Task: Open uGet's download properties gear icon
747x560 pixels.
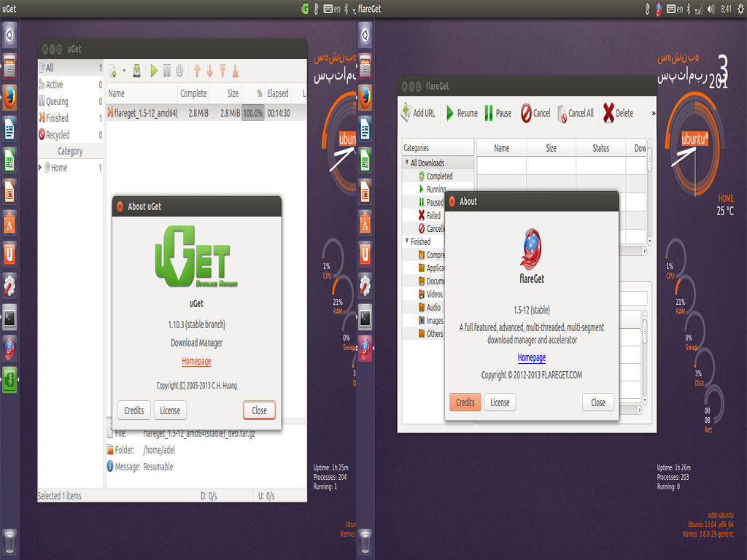Action: pos(179,71)
